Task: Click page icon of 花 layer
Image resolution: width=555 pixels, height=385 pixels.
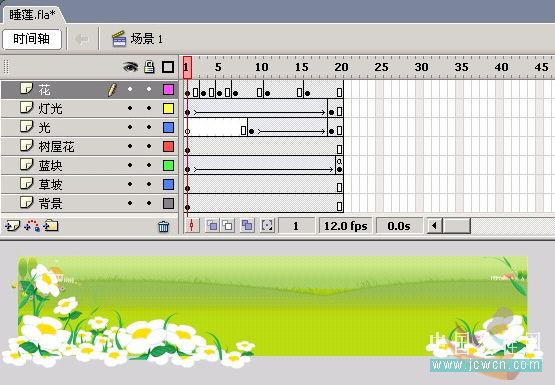Action: [x=27, y=88]
